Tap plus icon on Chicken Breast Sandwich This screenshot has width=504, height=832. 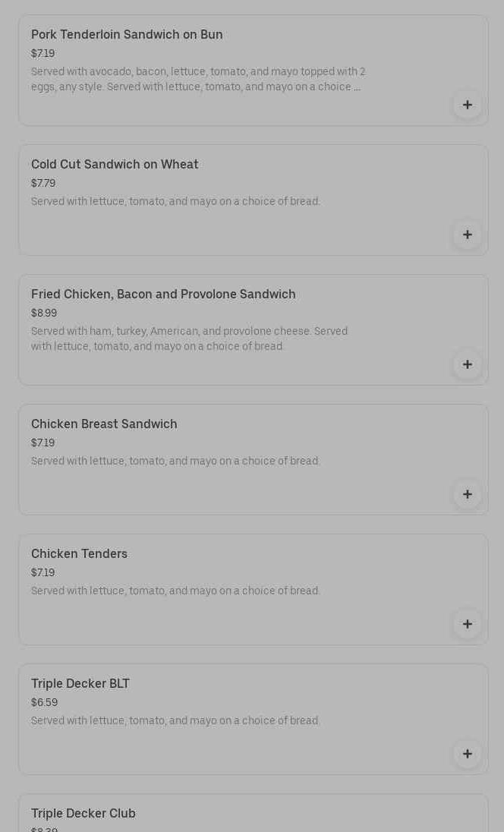click(467, 494)
